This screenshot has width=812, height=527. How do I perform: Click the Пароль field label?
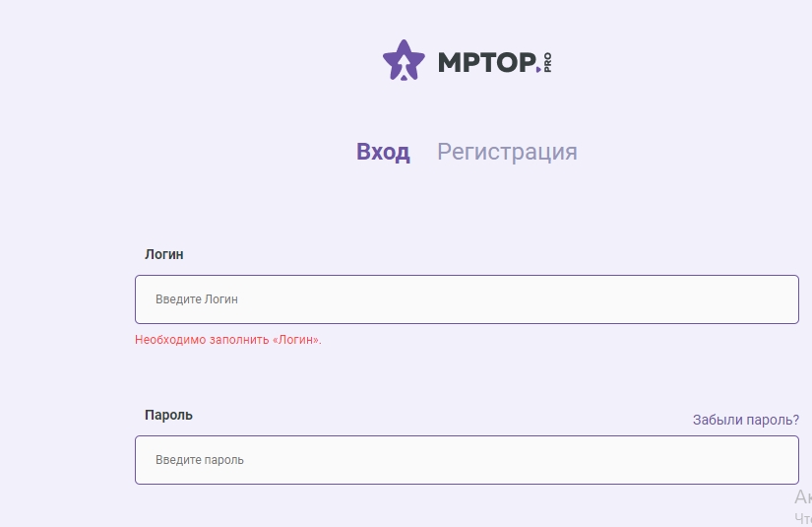pos(168,415)
